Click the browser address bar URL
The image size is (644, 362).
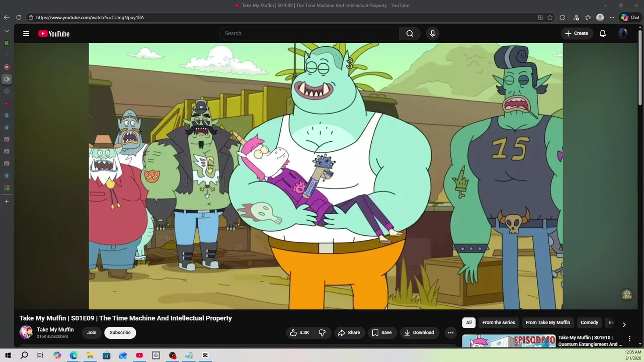90,18
